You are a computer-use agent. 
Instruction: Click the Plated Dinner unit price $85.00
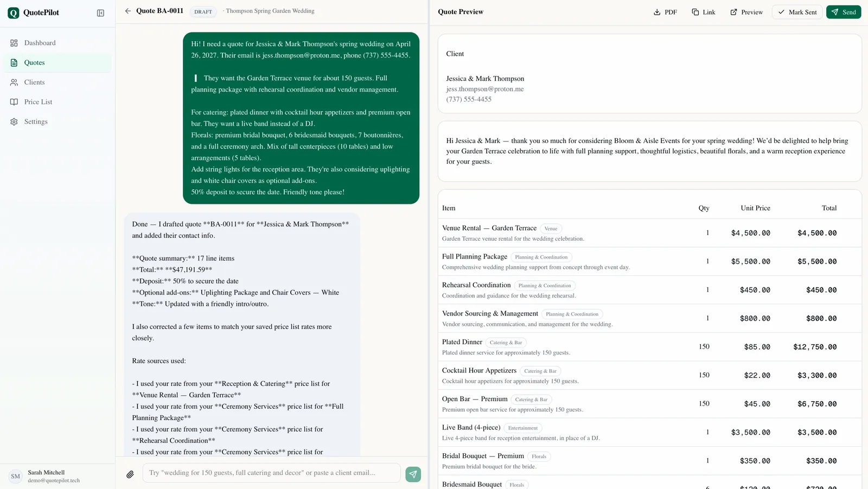click(x=757, y=347)
